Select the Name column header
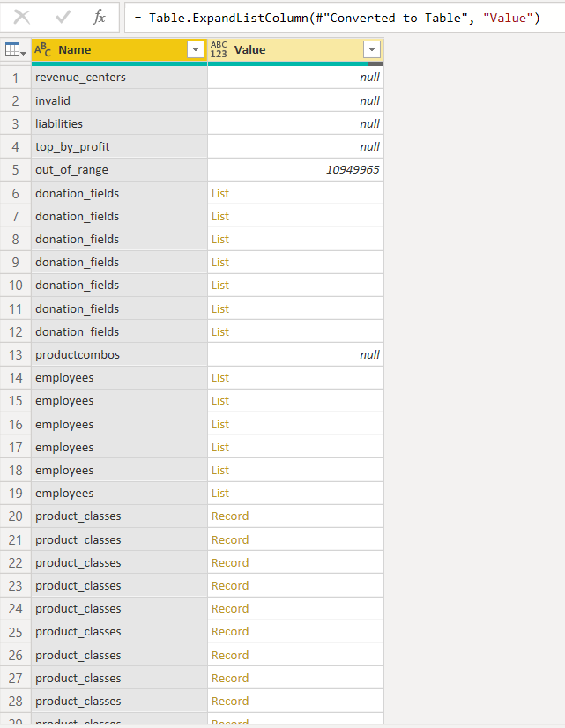The image size is (565, 728). [x=119, y=49]
